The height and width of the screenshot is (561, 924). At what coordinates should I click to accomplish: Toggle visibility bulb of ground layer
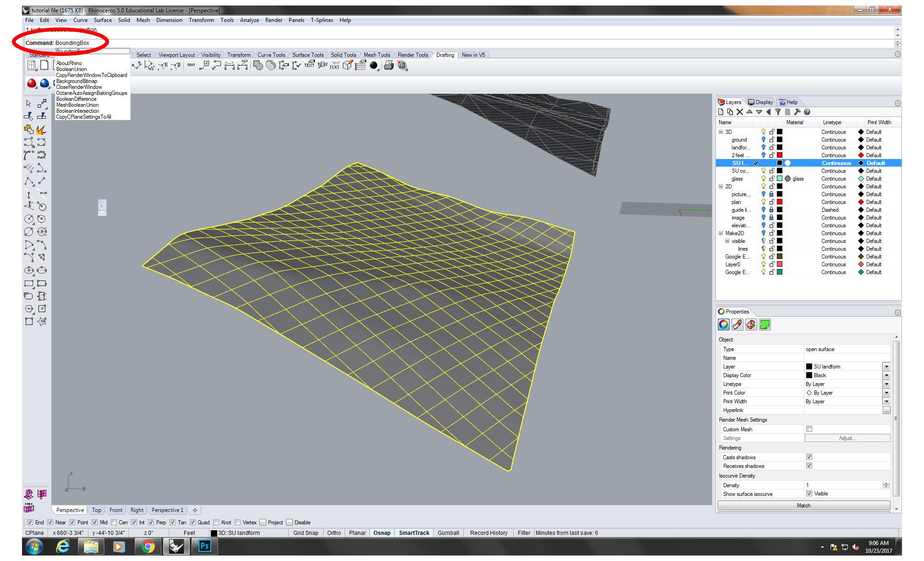(x=764, y=140)
